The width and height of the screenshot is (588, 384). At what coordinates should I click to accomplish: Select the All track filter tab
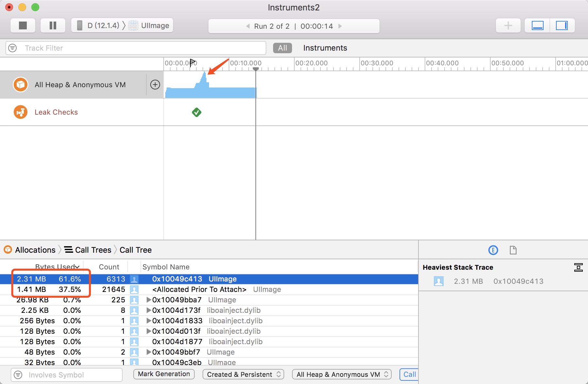click(x=283, y=48)
